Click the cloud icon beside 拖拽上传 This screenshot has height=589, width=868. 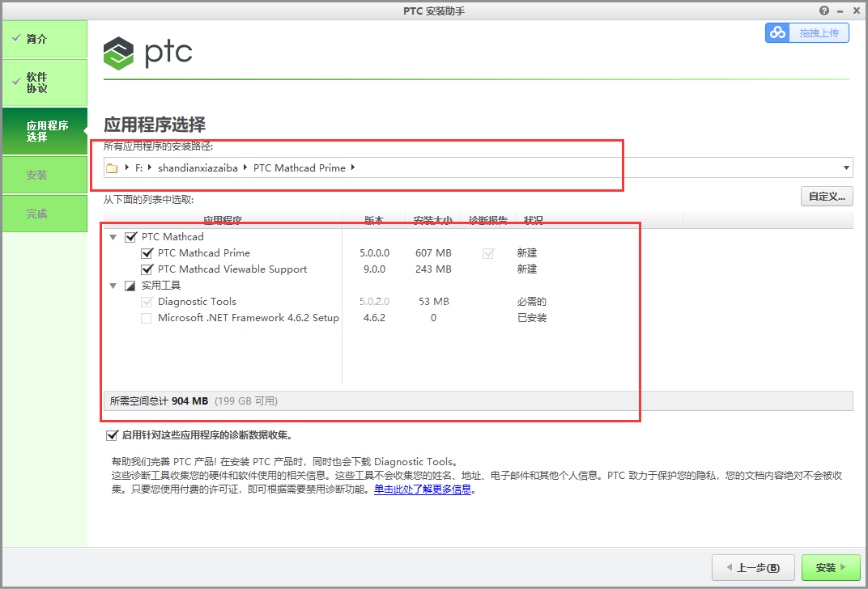tap(778, 32)
